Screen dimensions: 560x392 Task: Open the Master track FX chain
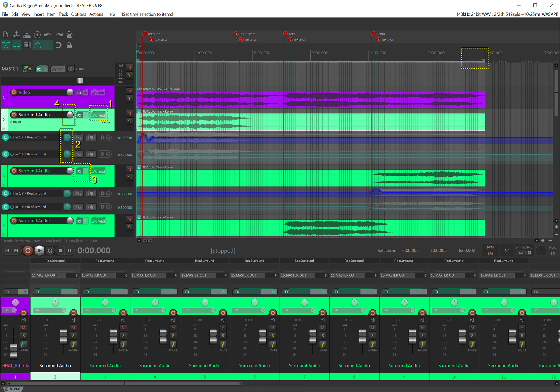[x=39, y=69]
